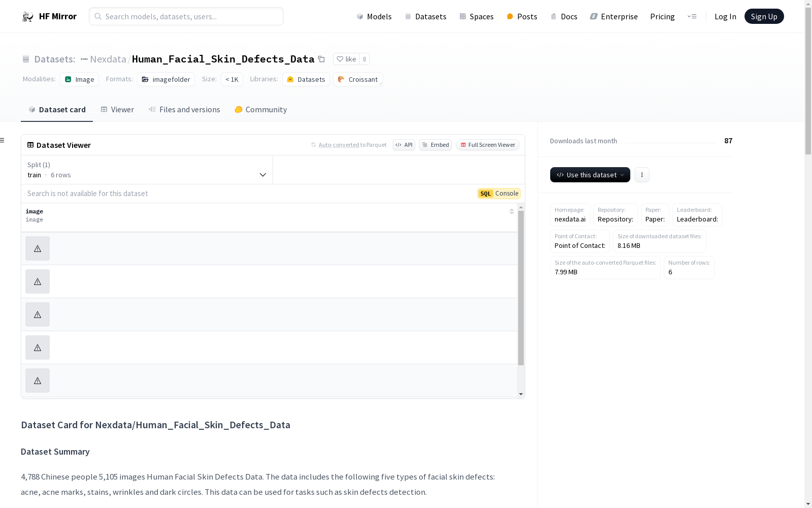
Task: Click the Dataset Card for Nexdata heading
Action: pyautogui.click(x=155, y=425)
